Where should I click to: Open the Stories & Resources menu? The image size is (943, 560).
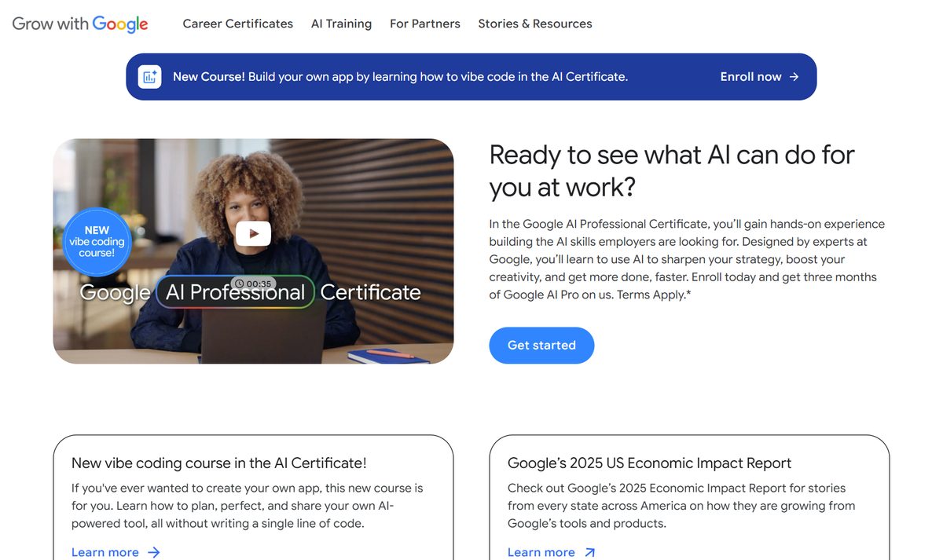(535, 24)
